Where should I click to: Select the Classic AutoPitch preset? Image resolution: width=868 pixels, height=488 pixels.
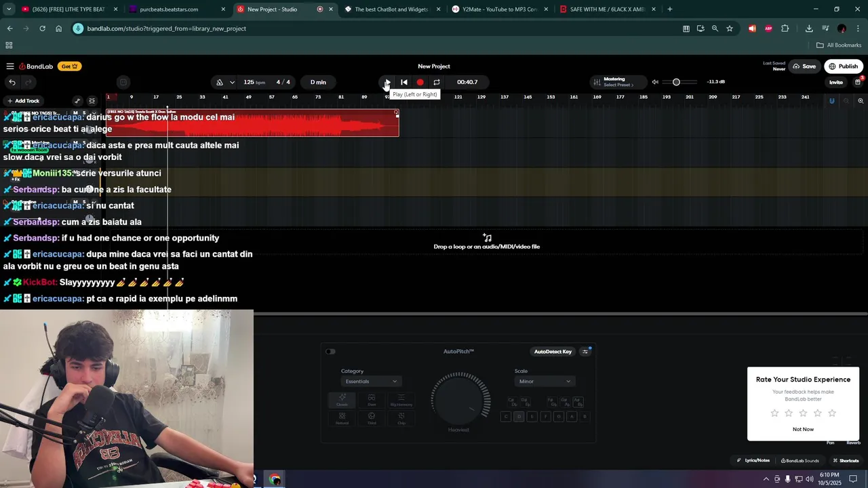342,401
